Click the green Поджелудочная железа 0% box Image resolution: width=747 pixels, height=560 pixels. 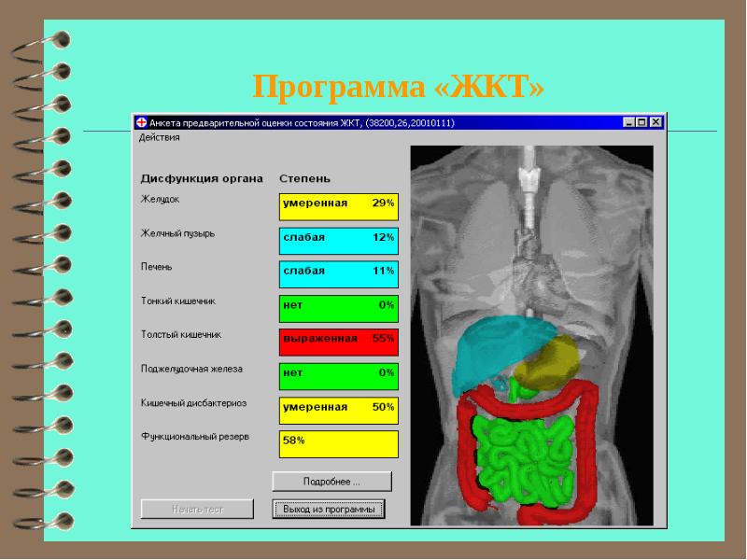point(338,373)
